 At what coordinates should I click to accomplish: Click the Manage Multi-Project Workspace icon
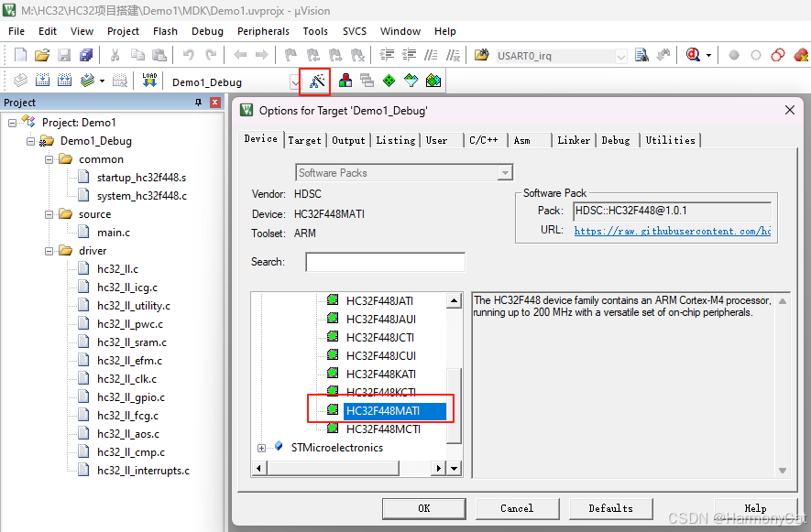tap(367, 81)
